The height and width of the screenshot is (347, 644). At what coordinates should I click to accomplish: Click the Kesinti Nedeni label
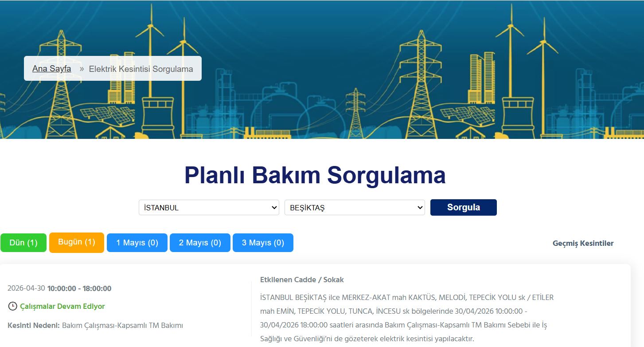(33, 326)
